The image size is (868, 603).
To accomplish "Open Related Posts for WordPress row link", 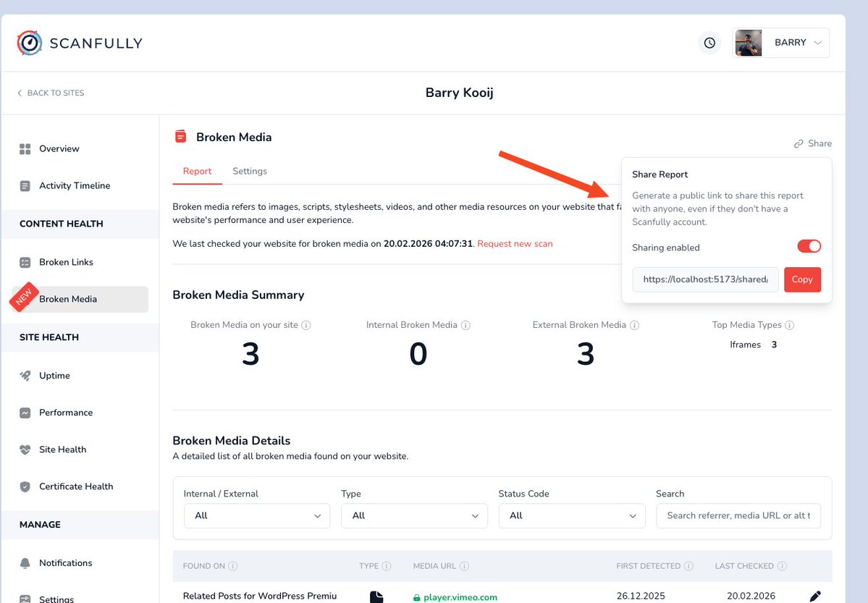I will (x=260, y=596).
